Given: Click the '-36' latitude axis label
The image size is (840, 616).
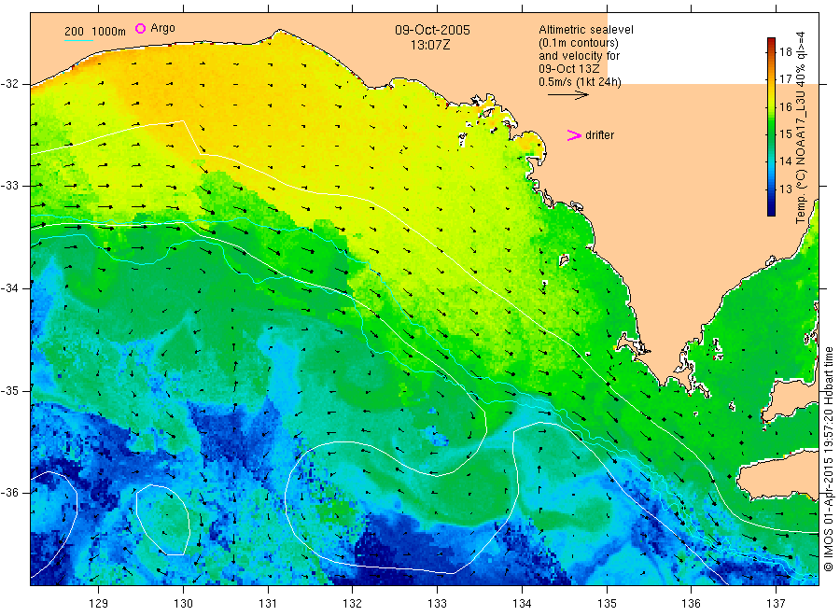Looking at the screenshot, I should pos(10,493).
